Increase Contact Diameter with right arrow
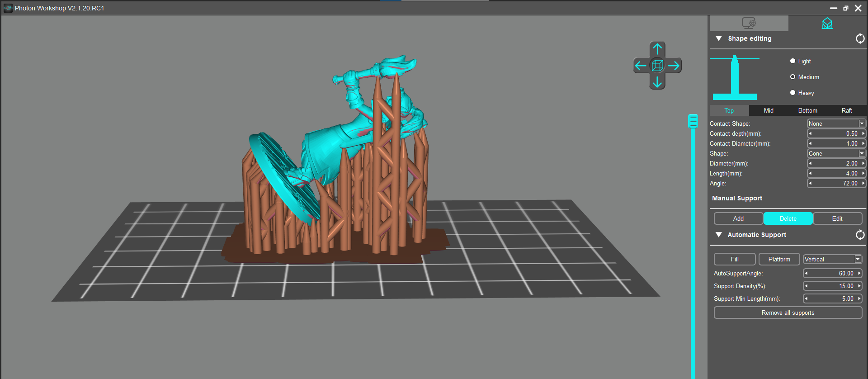 coord(863,143)
